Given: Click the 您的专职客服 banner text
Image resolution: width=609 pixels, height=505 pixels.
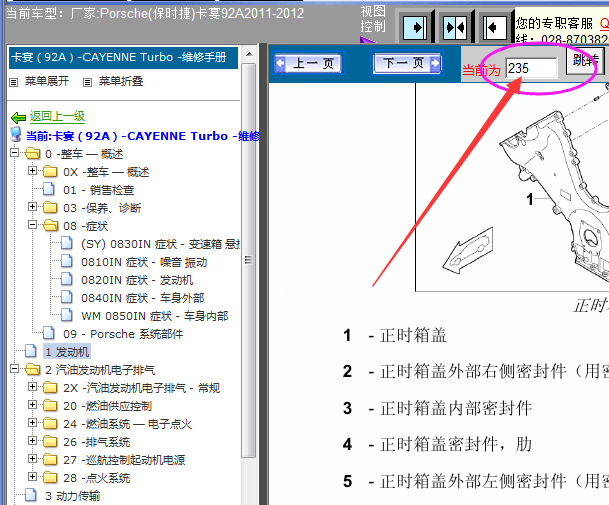Looking at the screenshot, I should (554, 23).
